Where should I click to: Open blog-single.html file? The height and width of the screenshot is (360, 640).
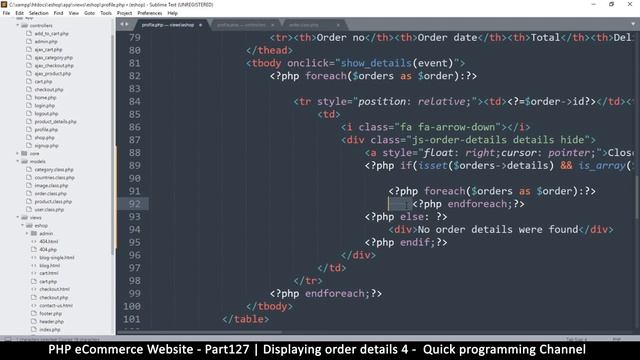[x=57, y=258]
